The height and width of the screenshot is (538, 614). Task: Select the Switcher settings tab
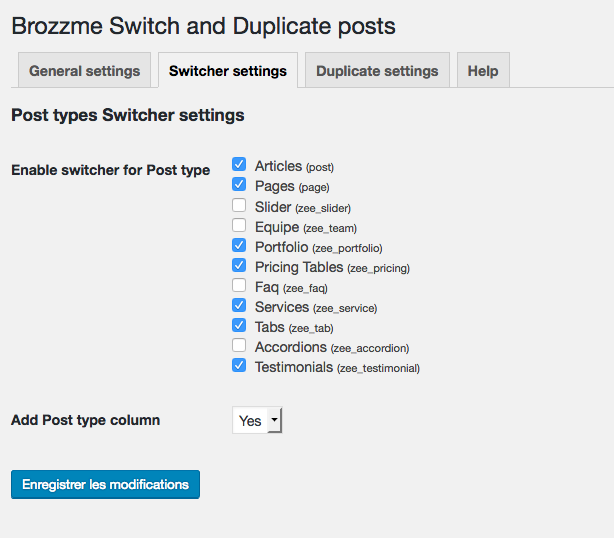click(227, 71)
